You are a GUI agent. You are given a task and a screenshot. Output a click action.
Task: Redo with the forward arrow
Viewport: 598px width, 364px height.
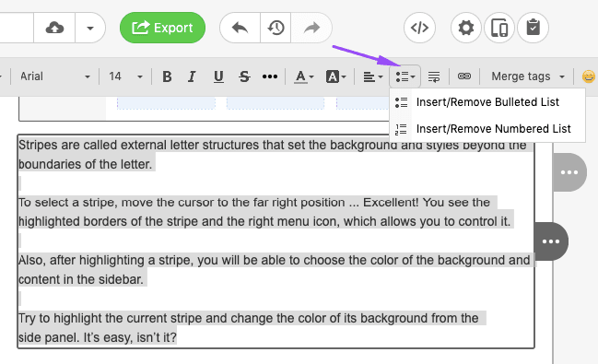311,28
